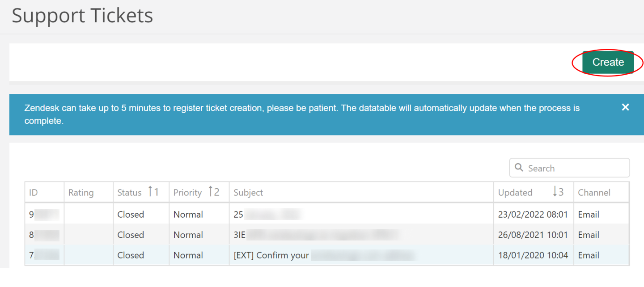Open the ticket with ID starting with 8
Screen dimensions: 644x287
(x=44, y=235)
